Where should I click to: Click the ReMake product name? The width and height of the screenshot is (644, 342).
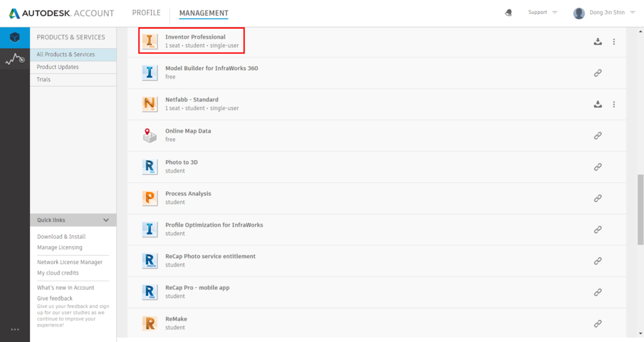point(176,319)
